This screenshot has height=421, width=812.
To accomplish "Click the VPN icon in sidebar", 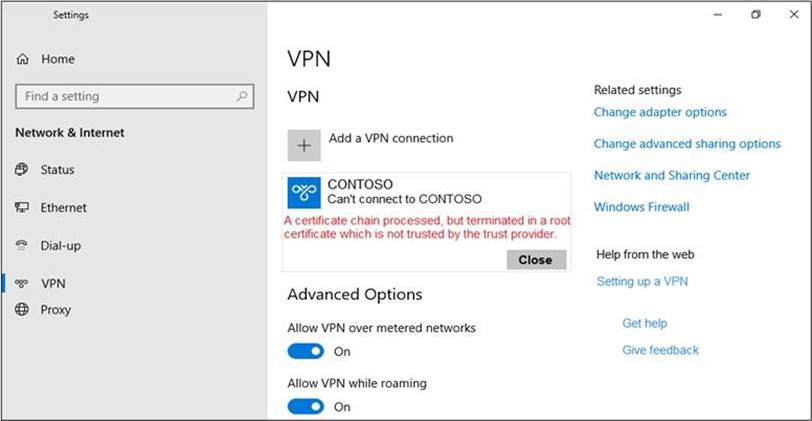I will tap(22, 284).
